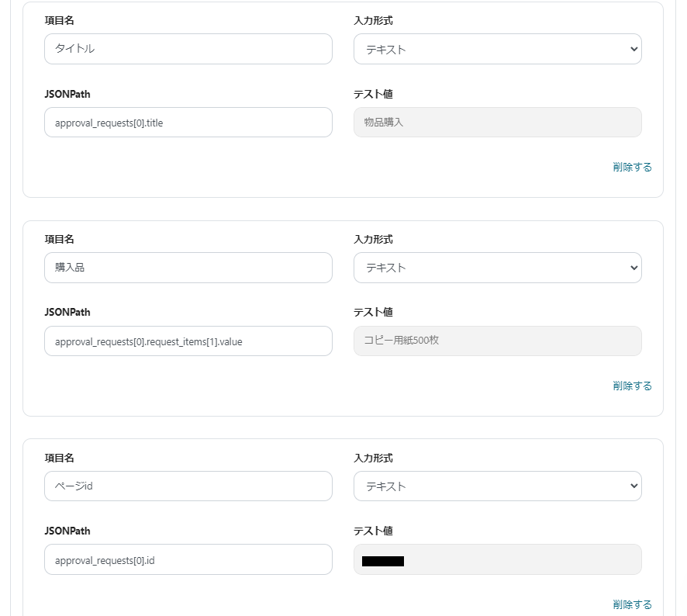The width and height of the screenshot is (687, 616).
Task: Click the 項目名 label above ページid
Action: tap(60, 458)
